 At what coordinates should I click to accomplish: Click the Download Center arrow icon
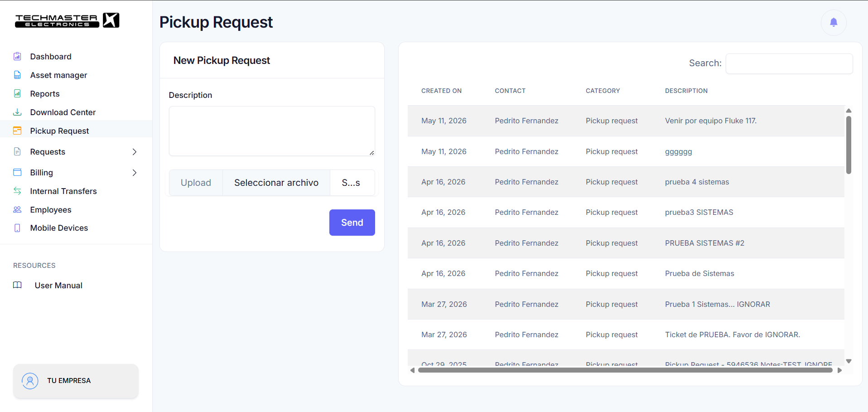(17, 112)
